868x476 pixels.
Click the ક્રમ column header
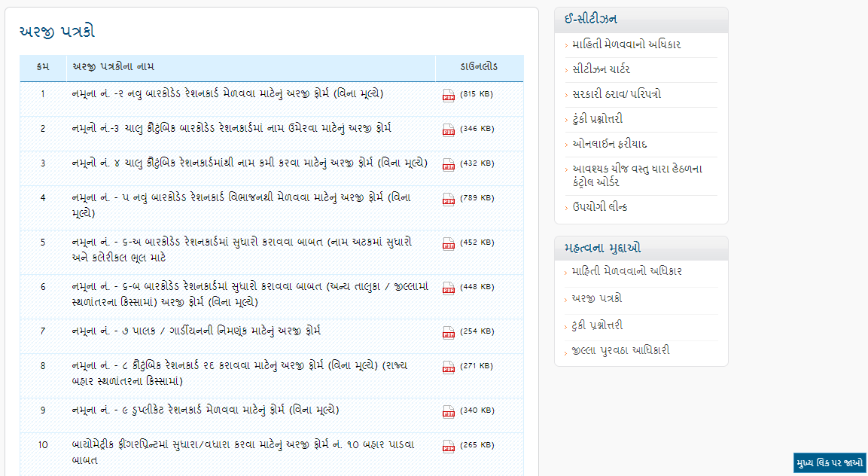pyautogui.click(x=43, y=67)
